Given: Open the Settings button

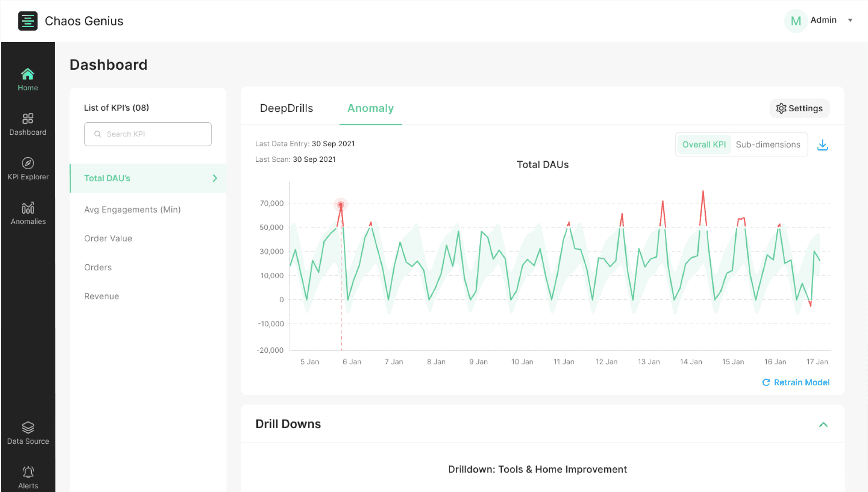Looking at the screenshot, I should click(x=799, y=108).
